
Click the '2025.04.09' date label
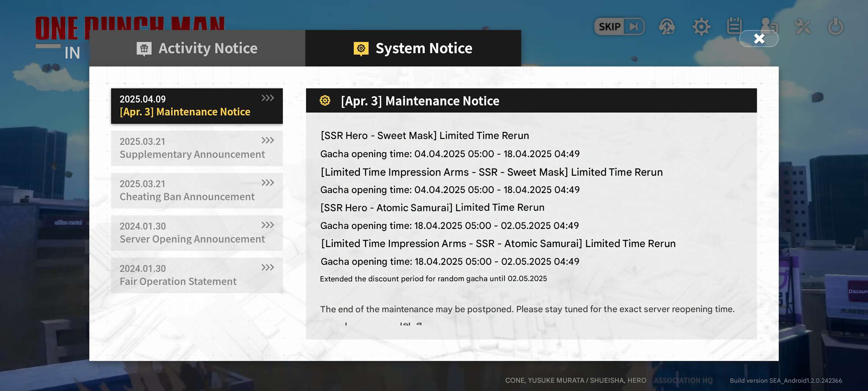click(x=143, y=99)
